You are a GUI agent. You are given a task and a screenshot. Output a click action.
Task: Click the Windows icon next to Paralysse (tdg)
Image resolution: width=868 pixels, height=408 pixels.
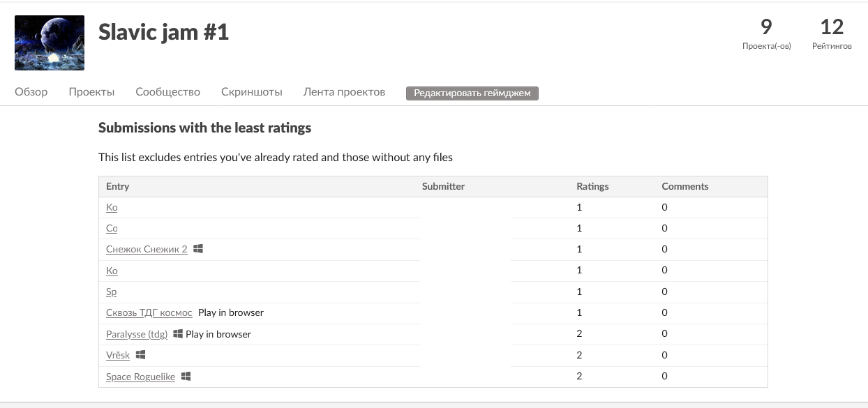coord(178,334)
